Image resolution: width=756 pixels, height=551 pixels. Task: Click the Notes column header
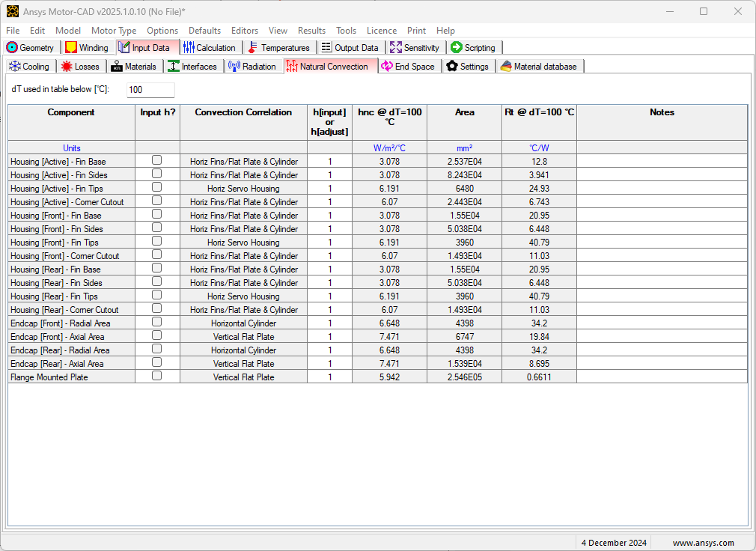point(662,123)
